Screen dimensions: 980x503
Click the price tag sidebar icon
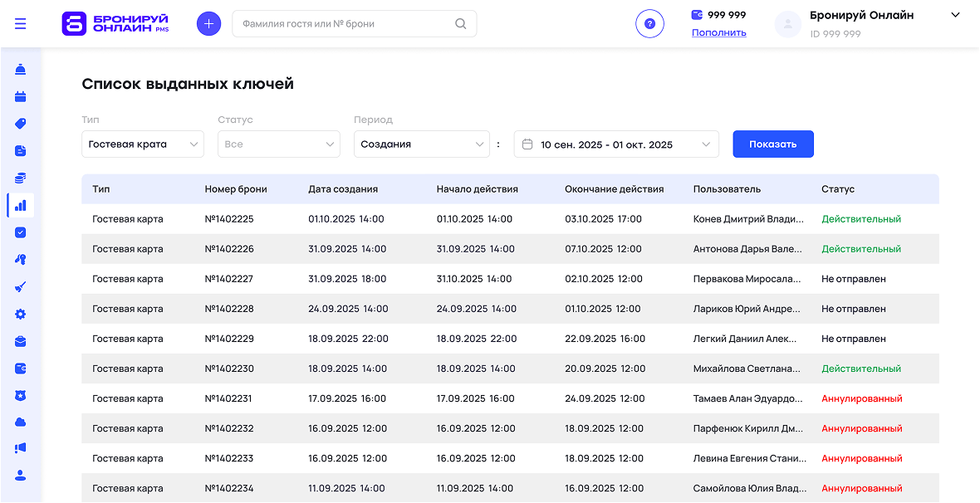click(x=21, y=124)
